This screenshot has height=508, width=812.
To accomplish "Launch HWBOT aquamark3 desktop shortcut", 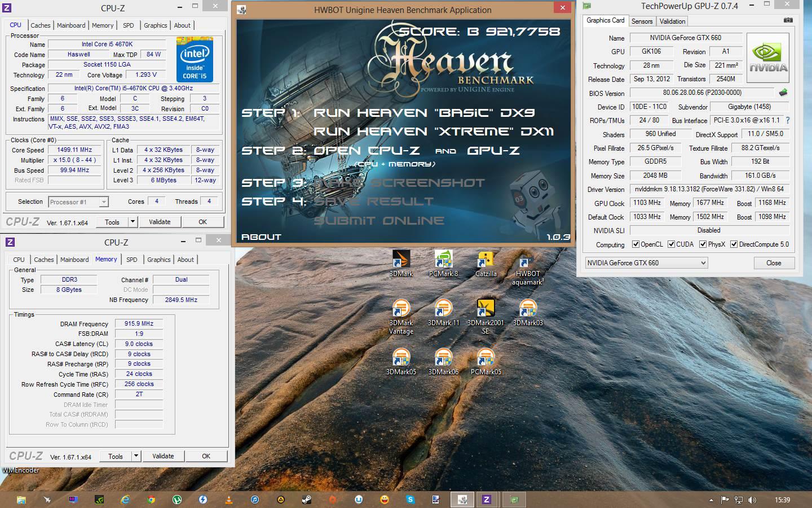I will [x=528, y=268].
